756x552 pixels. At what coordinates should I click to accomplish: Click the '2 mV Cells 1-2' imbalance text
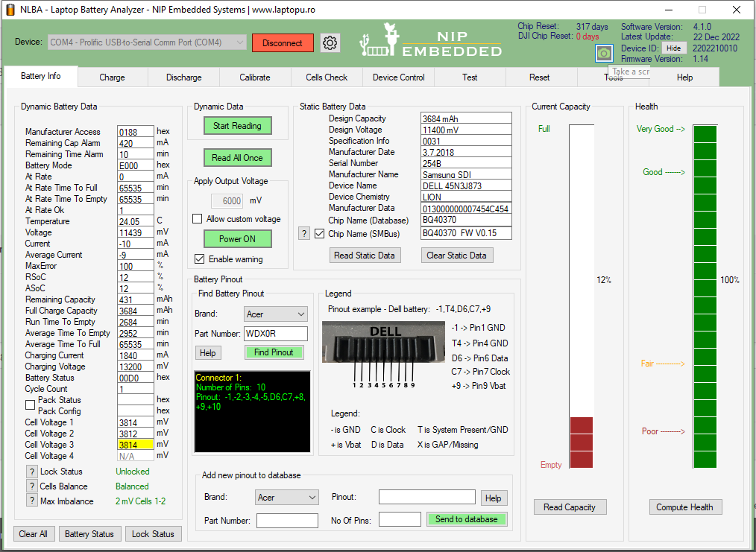pos(140,501)
